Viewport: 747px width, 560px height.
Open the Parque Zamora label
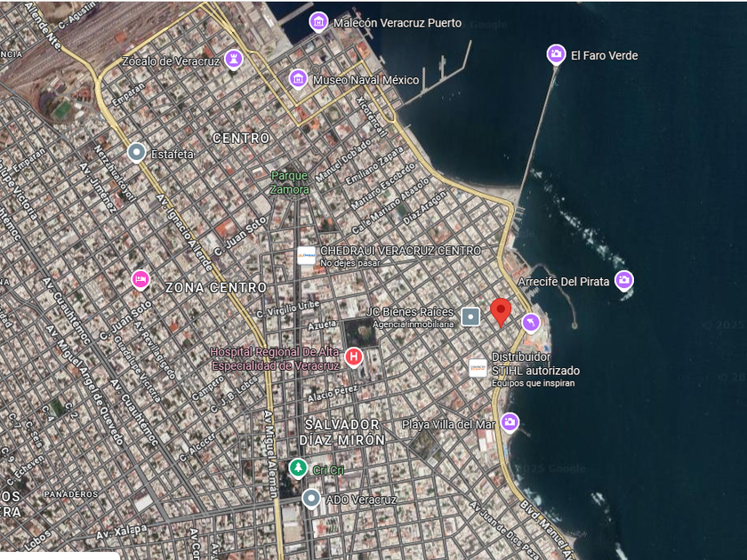tap(290, 182)
